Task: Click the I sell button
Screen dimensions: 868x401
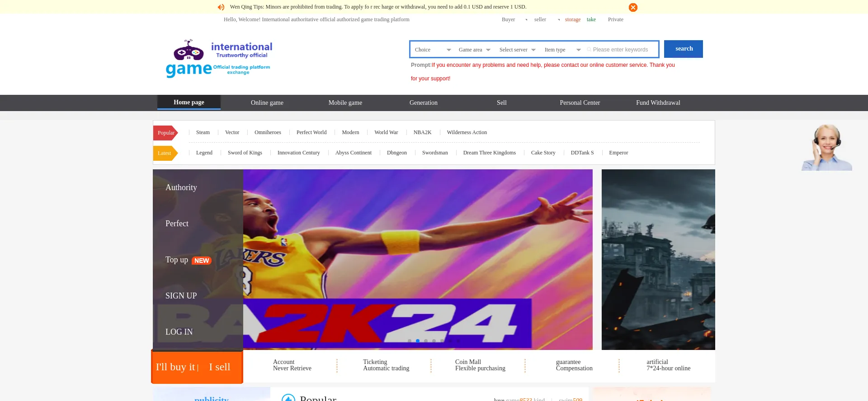Action: (220, 367)
